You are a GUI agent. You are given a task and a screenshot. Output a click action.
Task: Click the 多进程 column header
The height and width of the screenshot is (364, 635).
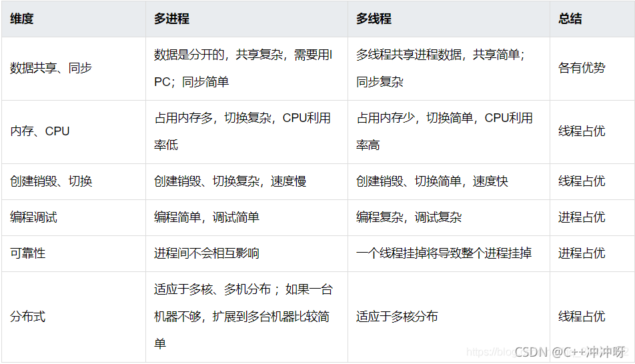[247, 19]
